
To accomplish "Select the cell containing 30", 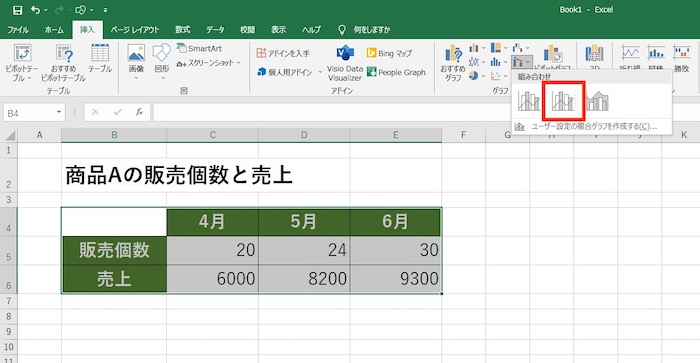I will click(x=396, y=250).
